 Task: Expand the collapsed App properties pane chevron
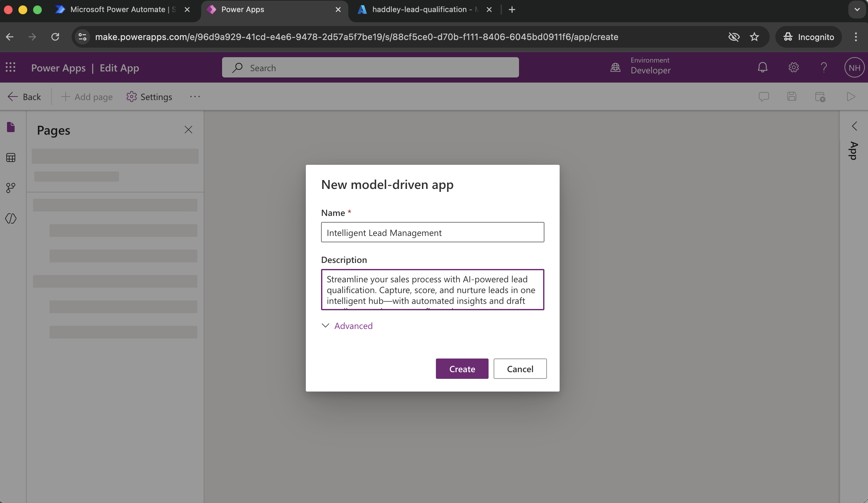854,126
